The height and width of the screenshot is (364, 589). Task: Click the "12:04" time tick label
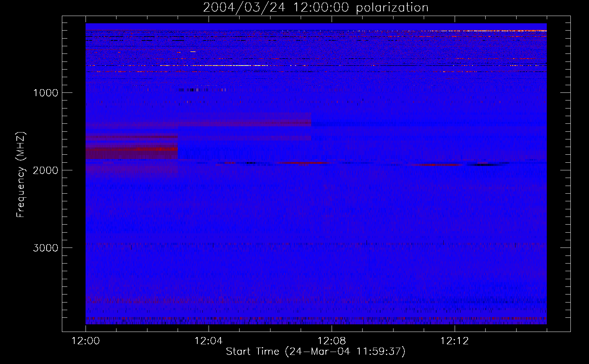(x=209, y=341)
